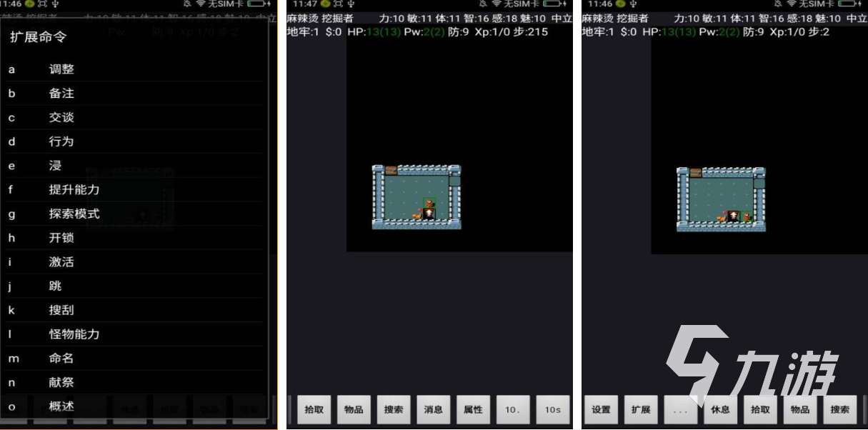The width and height of the screenshot is (868, 430).
Task: Tap the 步:215 step counter
Action: (532, 31)
